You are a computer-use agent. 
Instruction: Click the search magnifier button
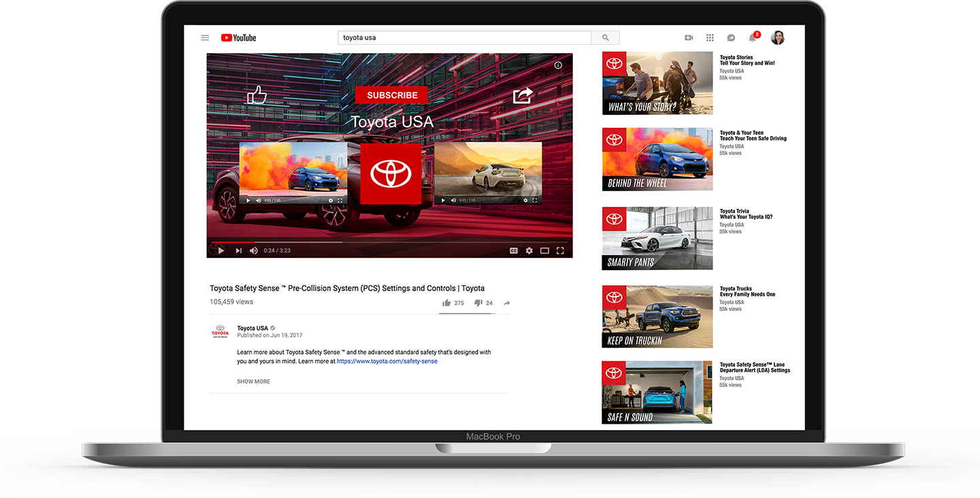click(x=605, y=38)
